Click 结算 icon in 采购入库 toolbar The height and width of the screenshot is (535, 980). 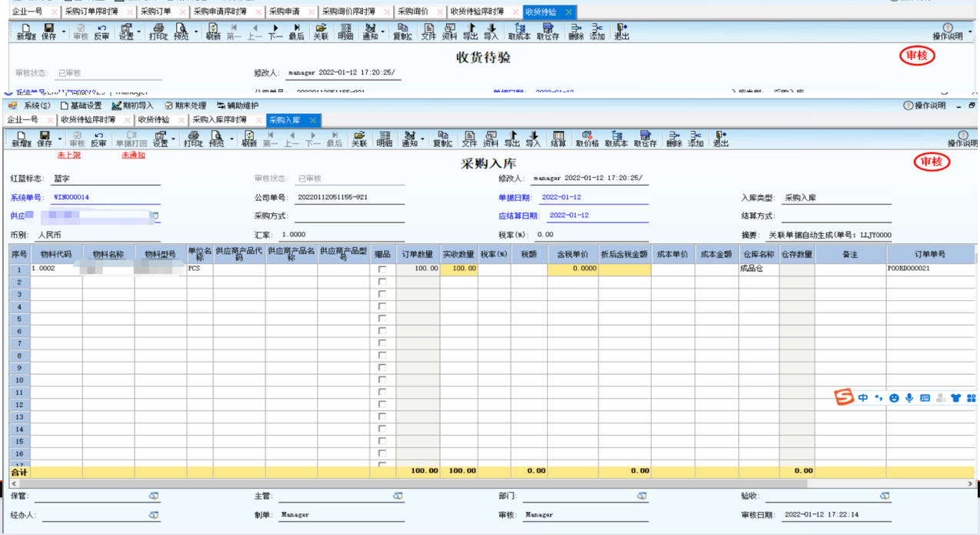point(558,139)
